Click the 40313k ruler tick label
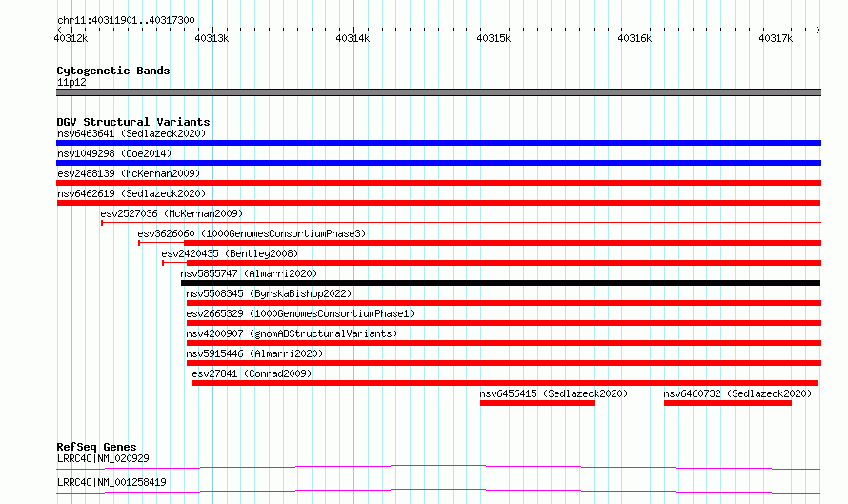Viewport: 848px width, 504px height. [x=212, y=38]
